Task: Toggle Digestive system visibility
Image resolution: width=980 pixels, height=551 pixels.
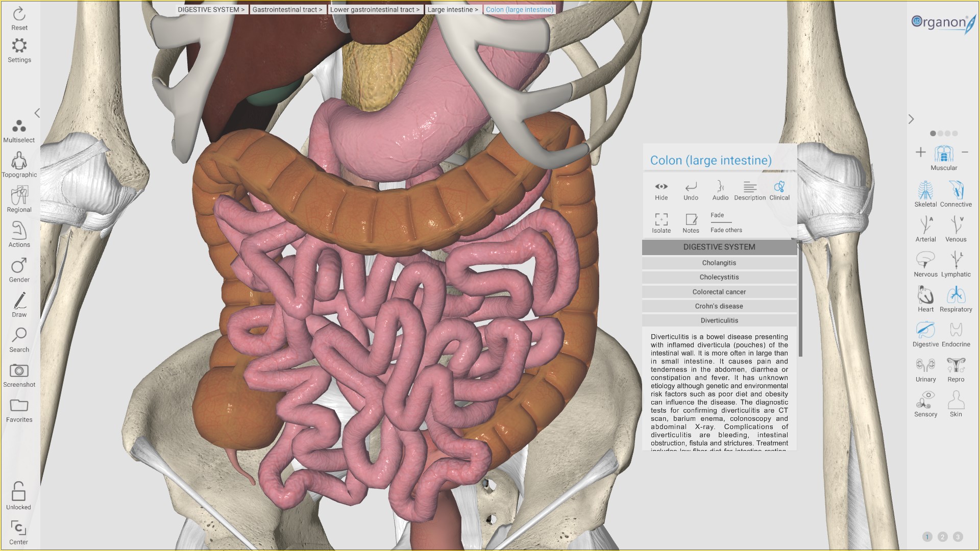Action: coord(925,331)
